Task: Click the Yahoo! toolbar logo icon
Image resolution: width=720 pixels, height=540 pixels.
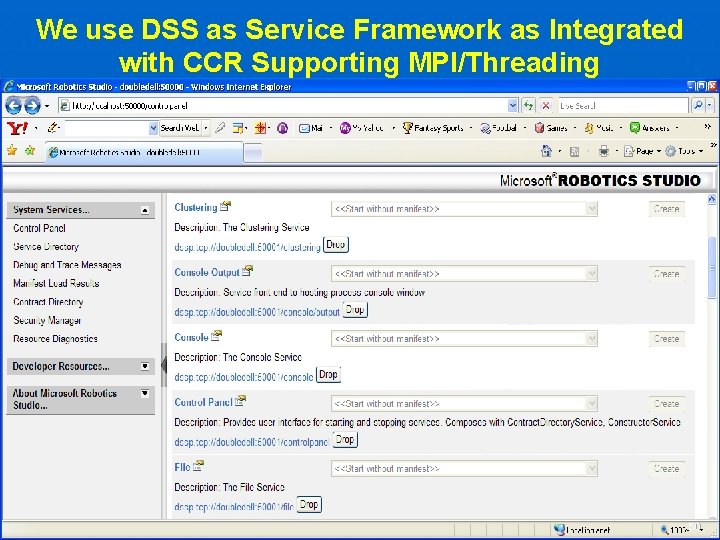Action: (x=17, y=128)
